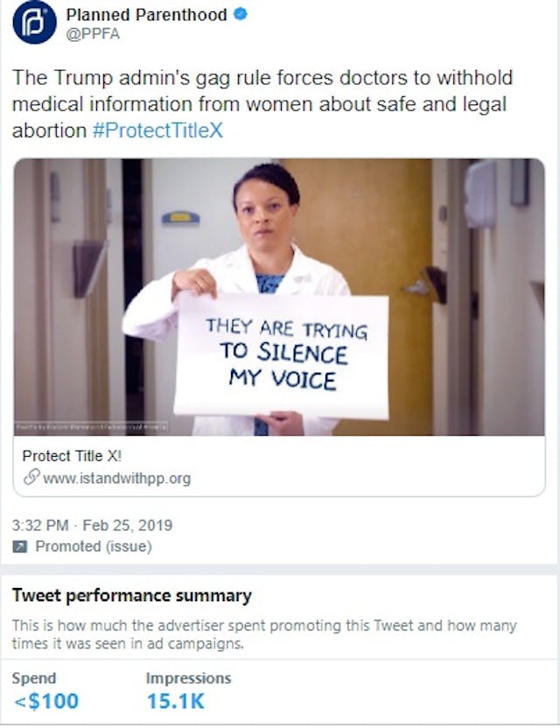560x728 pixels.
Task: Click the Planned Parenthood profile avatar icon
Action: (x=33, y=24)
